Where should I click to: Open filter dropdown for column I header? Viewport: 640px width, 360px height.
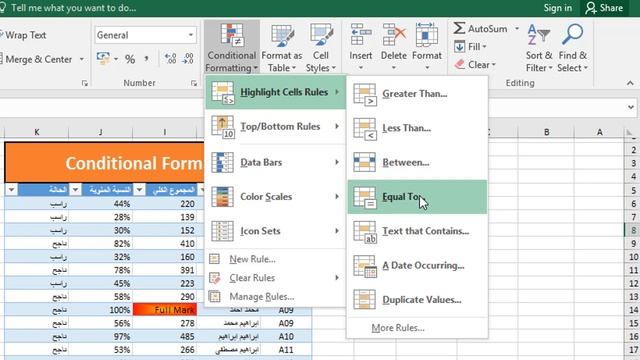pyautogui.click(x=139, y=190)
